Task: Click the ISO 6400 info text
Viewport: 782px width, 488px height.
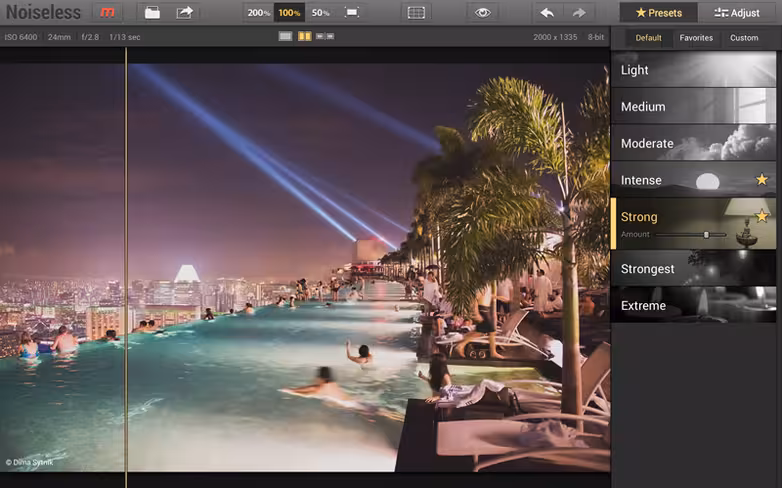Action: (21, 37)
